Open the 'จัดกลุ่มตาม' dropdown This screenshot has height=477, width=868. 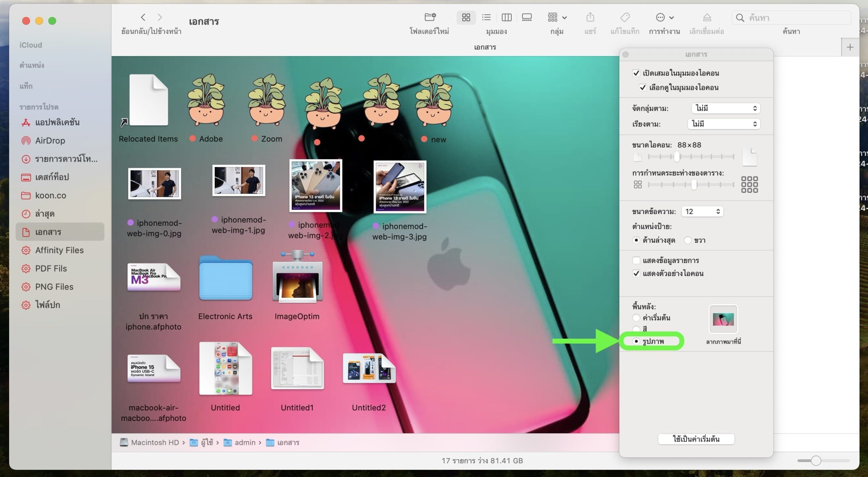click(725, 108)
